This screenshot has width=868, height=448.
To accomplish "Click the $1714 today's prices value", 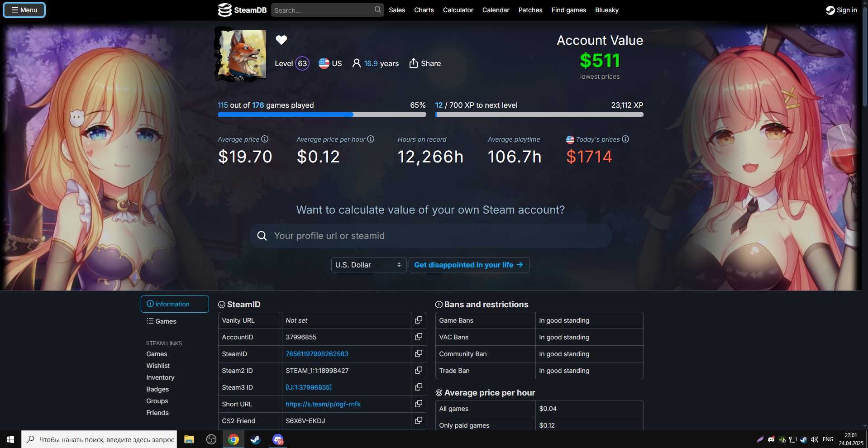I will click(x=589, y=157).
